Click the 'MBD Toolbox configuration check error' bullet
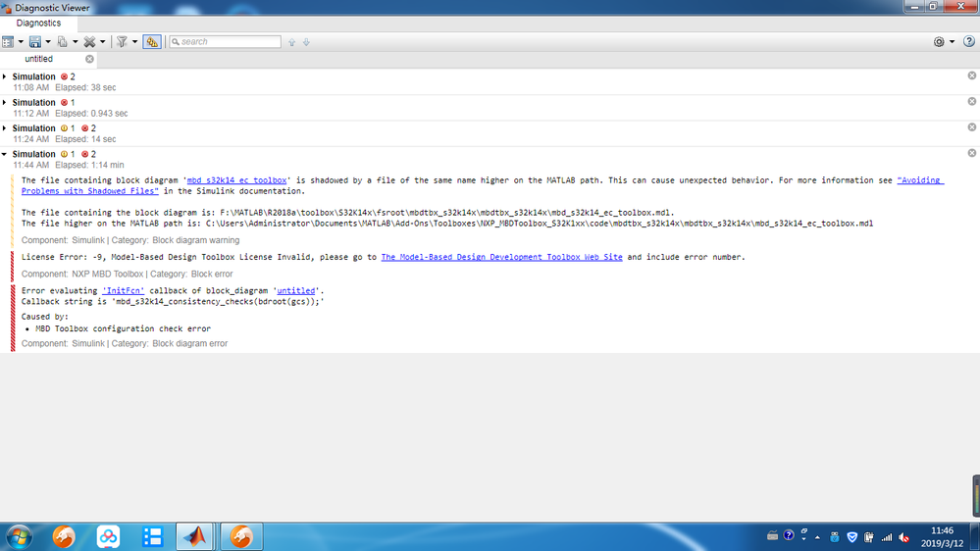Image resolution: width=980 pixels, height=551 pixels. [124, 328]
